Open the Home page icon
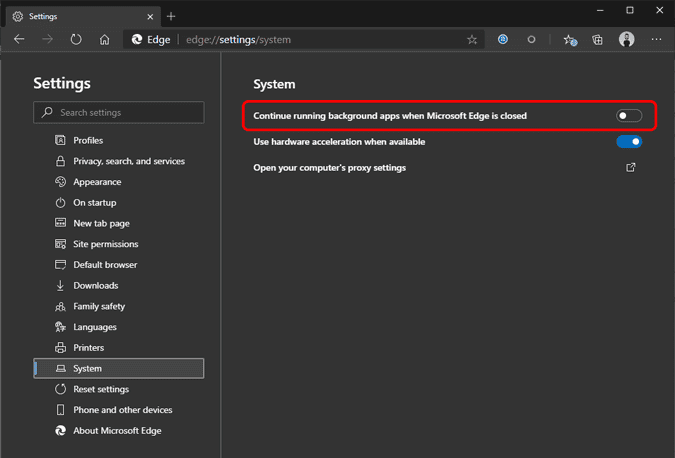 [x=105, y=40]
